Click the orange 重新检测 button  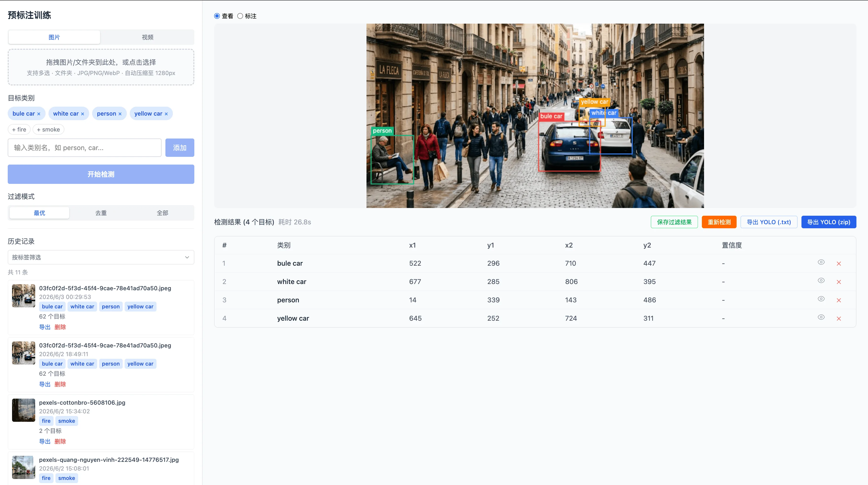(719, 222)
